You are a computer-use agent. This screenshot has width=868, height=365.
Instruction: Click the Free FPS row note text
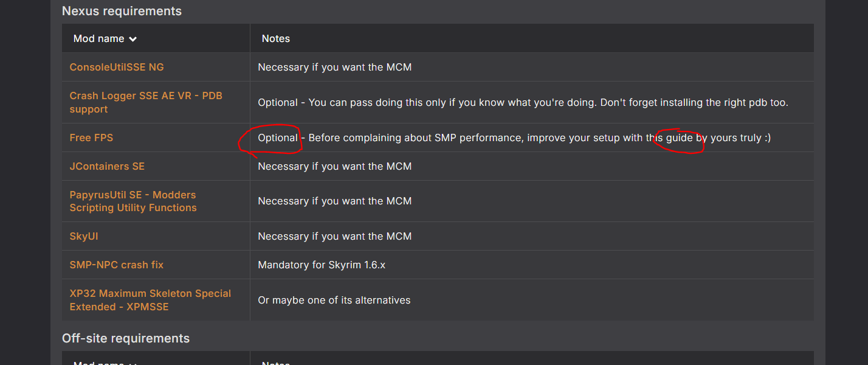point(514,137)
